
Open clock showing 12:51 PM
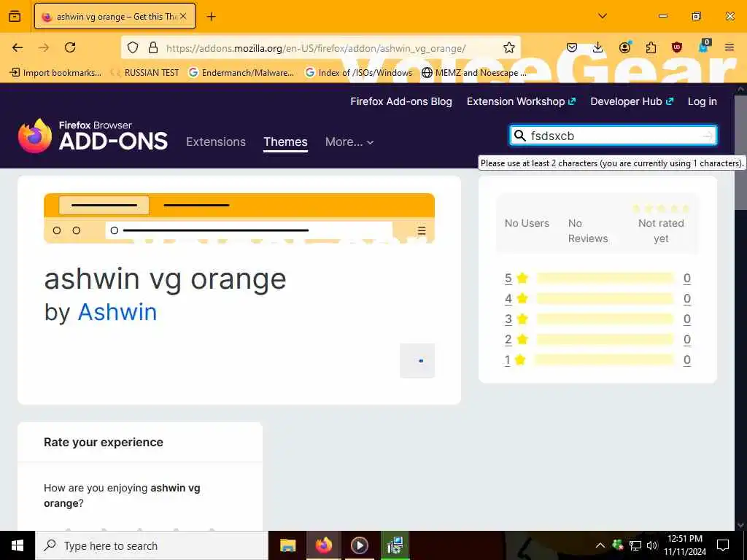point(685,545)
